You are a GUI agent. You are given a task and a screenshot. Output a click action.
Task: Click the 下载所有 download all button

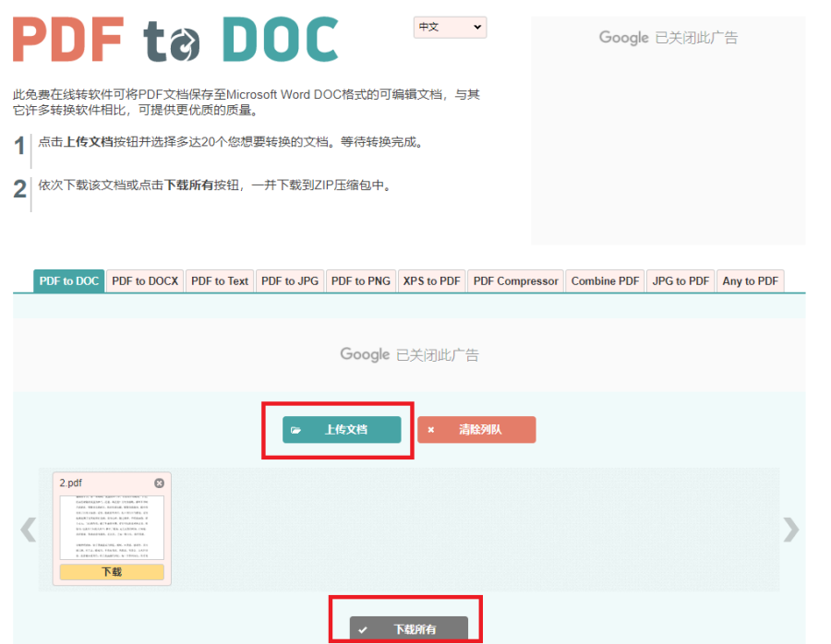(x=409, y=629)
